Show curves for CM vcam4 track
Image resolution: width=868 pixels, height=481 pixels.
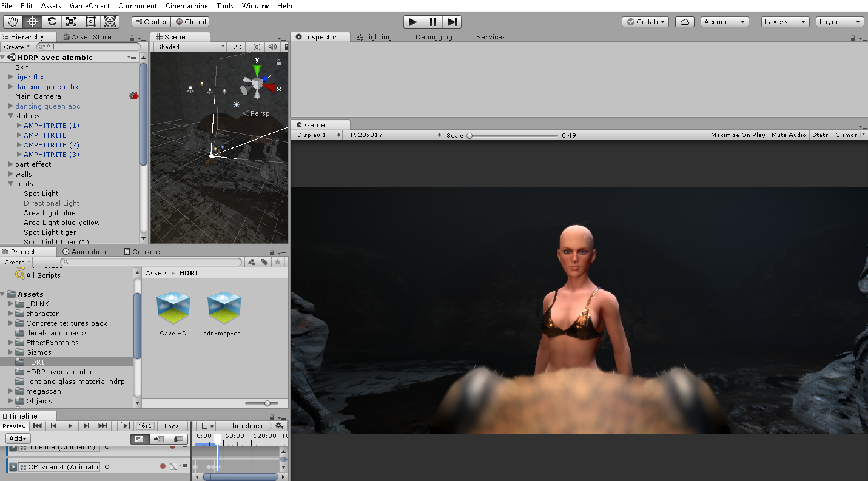[x=172, y=466]
